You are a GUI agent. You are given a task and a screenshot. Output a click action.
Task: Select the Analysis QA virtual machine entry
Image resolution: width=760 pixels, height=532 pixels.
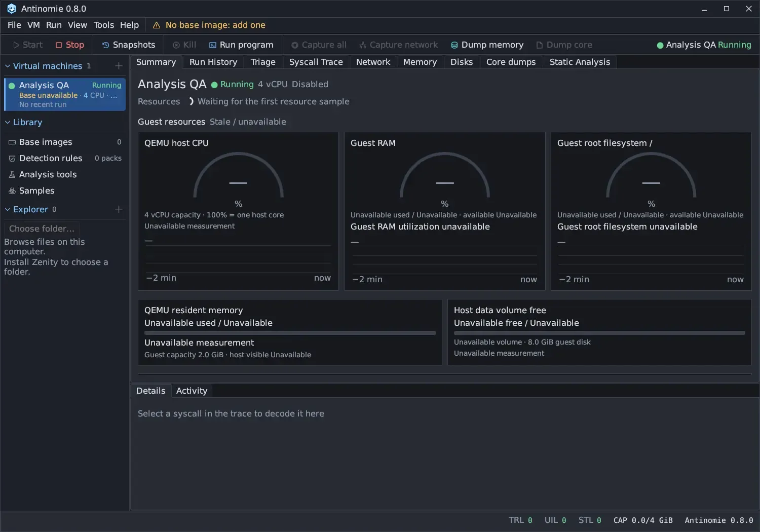pos(65,94)
